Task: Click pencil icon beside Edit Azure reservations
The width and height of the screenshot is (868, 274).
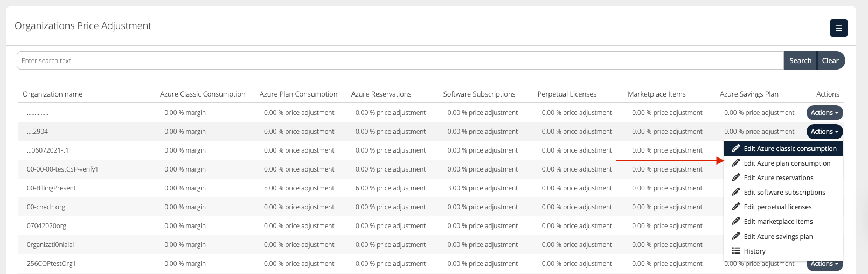Action: [x=735, y=177]
